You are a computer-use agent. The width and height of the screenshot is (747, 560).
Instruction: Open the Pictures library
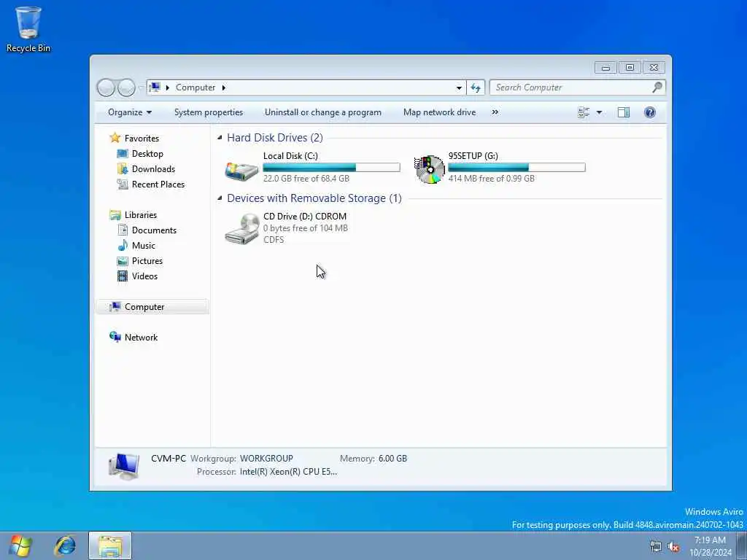pyautogui.click(x=147, y=261)
